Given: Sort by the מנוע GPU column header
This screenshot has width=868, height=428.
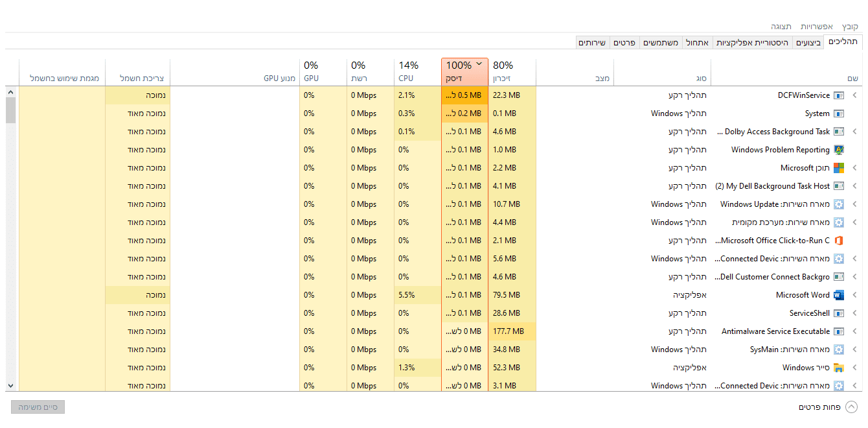Looking at the screenshot, I should click(x=234, y=71).
